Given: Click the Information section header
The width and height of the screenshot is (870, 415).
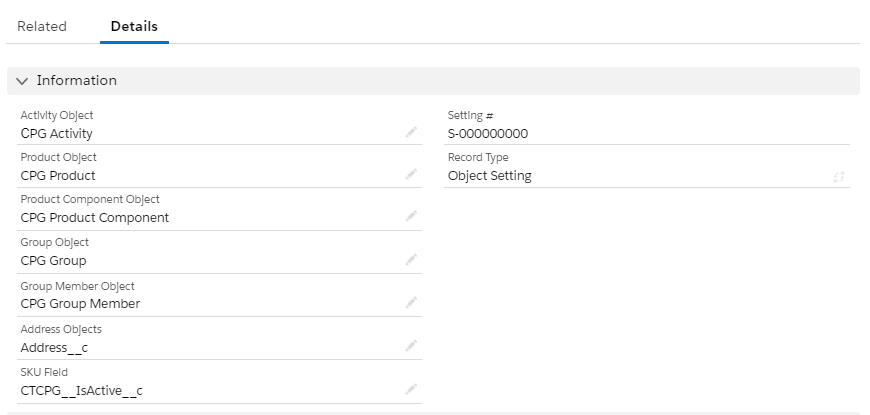Looking at the screenshot, I should click(x=77, y=81).
